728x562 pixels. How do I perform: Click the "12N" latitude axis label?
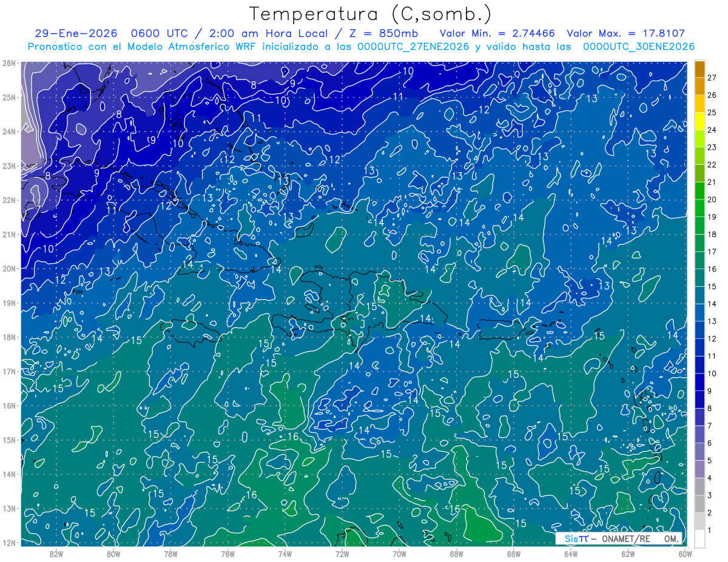point(9,543)
